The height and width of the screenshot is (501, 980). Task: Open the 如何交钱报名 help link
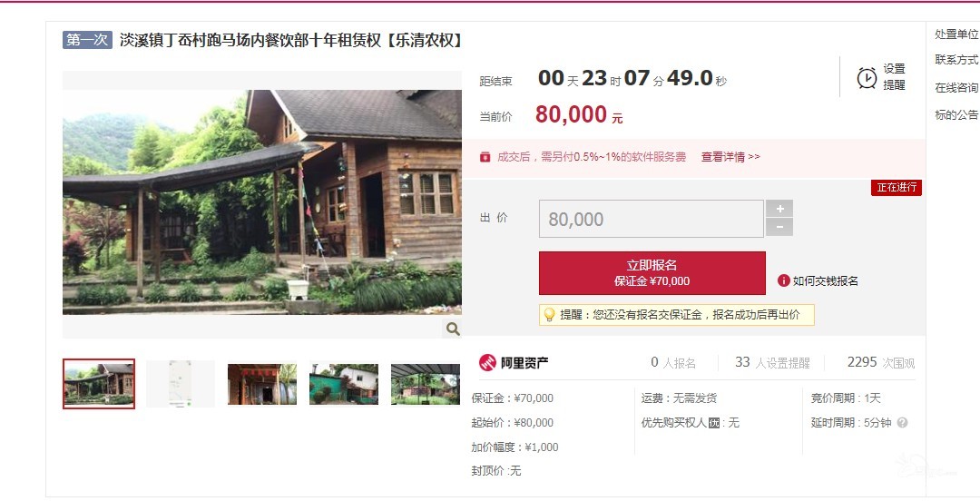(x=825, y=281)
